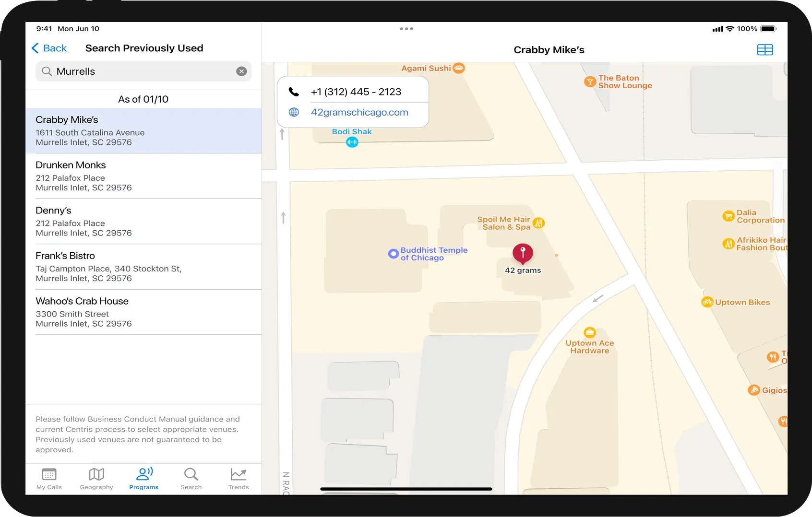Tap the battery indicator in status bar

click(768, 29)
